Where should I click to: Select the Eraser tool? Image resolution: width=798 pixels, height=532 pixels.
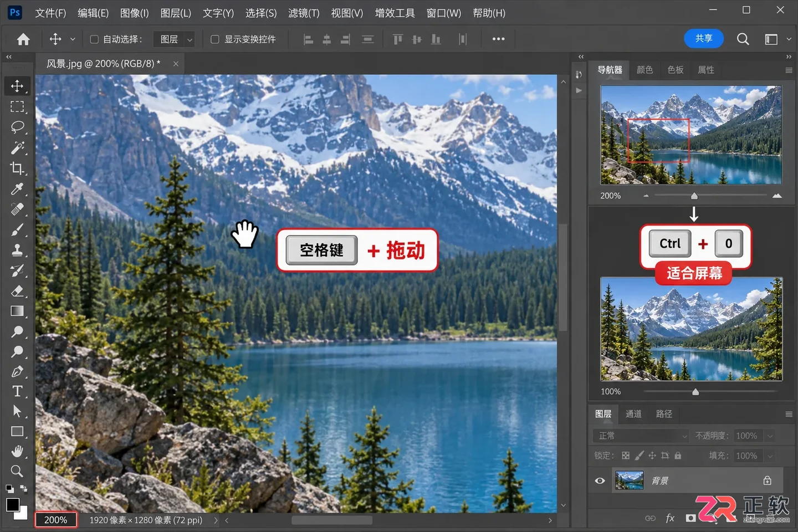pyautogui.click(x=17, y=291)
